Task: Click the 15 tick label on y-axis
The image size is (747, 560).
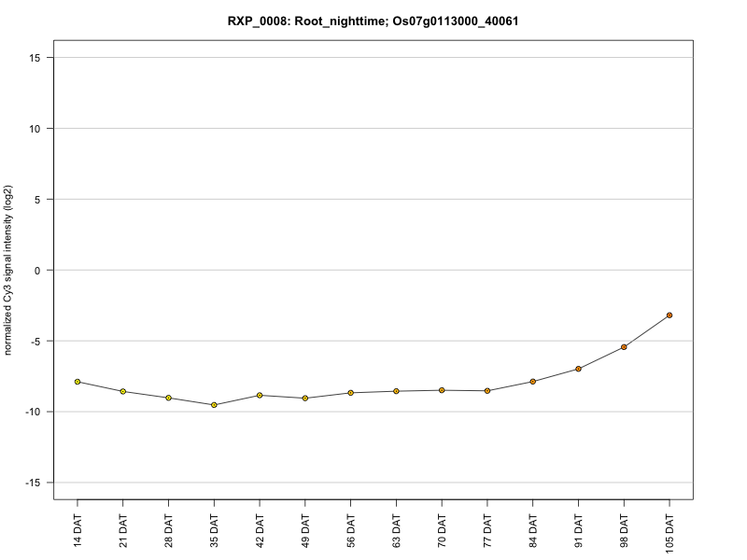Action: click(x=35, y=58)
